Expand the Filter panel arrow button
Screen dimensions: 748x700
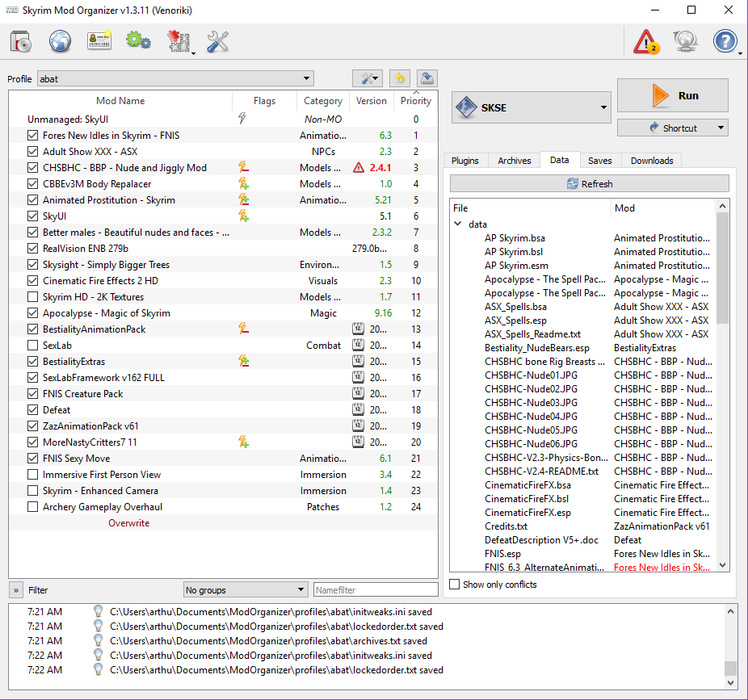[16, 590]
